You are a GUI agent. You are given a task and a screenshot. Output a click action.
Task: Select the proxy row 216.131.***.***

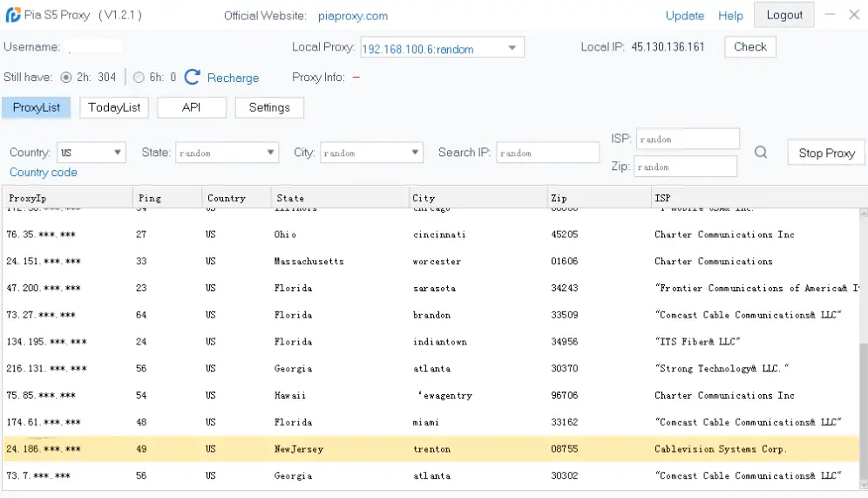(431, 368)
